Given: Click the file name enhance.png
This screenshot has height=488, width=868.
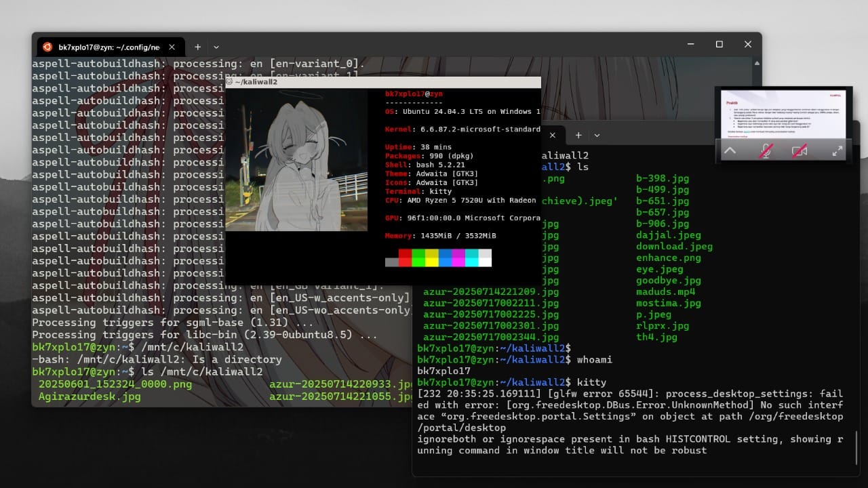Looking at the screenshot, I should coord(669,258).
